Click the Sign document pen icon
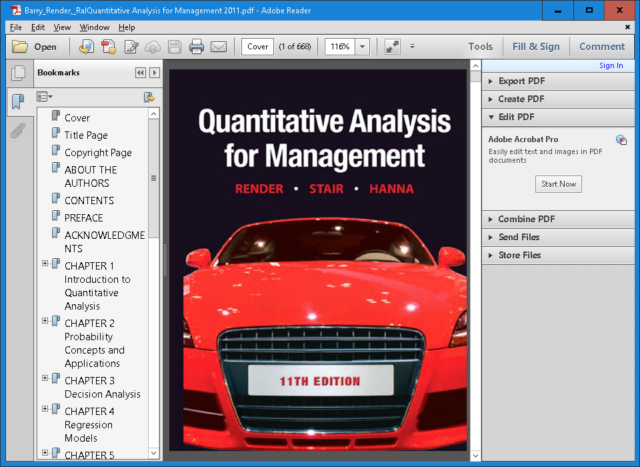 pyautogui.click(x=131, y=47)
